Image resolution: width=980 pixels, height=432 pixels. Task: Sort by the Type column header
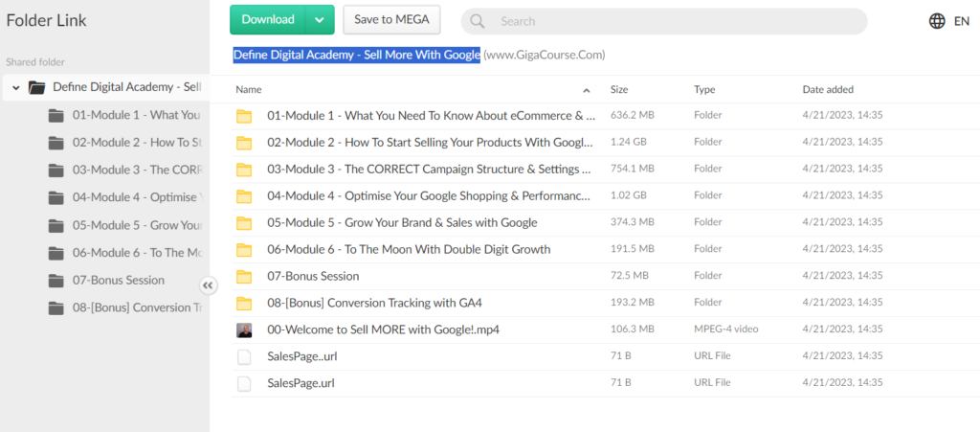click(704, 89)
